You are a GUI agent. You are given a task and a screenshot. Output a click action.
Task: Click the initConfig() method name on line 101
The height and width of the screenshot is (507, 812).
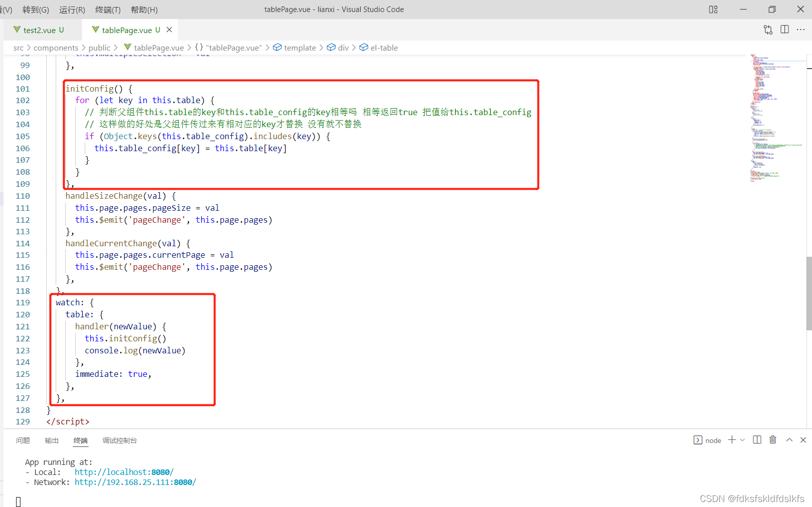click(x=94, y=89)
